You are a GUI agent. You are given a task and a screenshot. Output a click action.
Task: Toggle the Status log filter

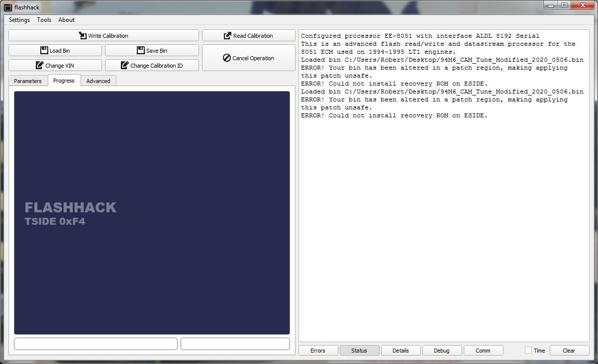[x=359, y=351]
